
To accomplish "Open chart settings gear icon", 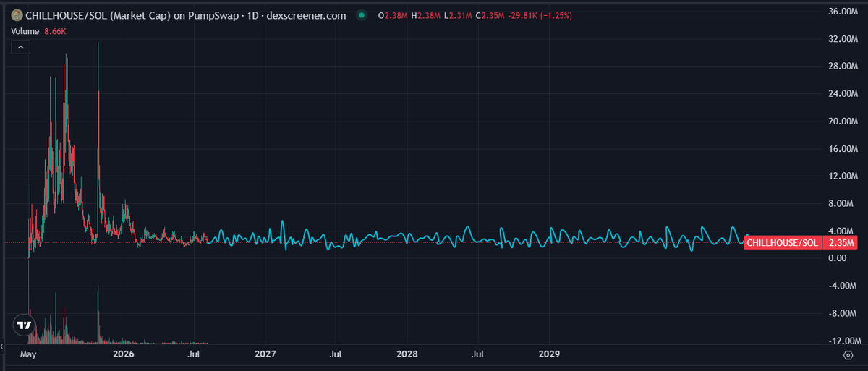I will [848, 355].
